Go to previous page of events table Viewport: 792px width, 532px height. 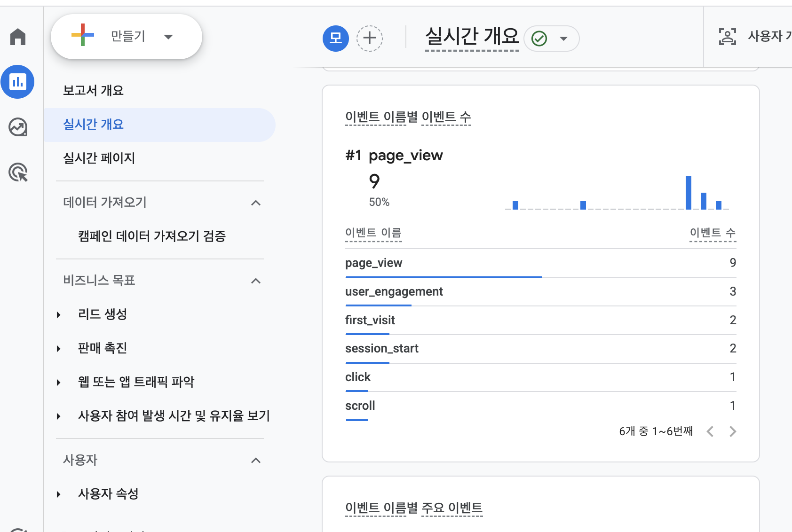tap(710, 431)
